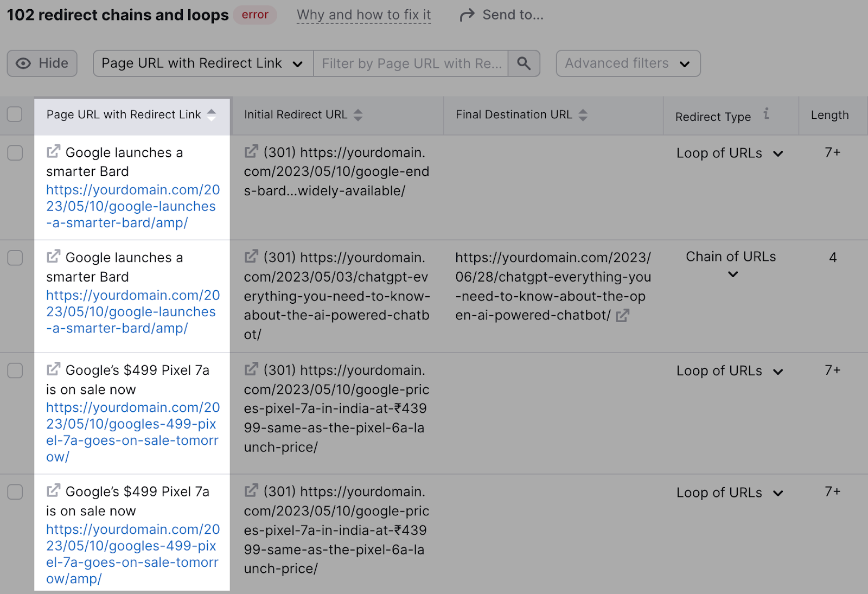Click Send to... share button
The width and height of the screenshot is (868, 594).
[502, 15]
